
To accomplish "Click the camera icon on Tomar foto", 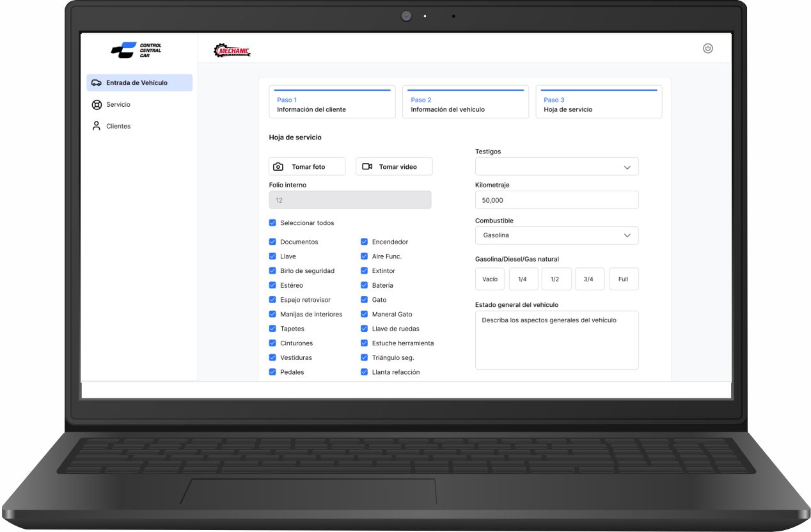I will 278,167.
